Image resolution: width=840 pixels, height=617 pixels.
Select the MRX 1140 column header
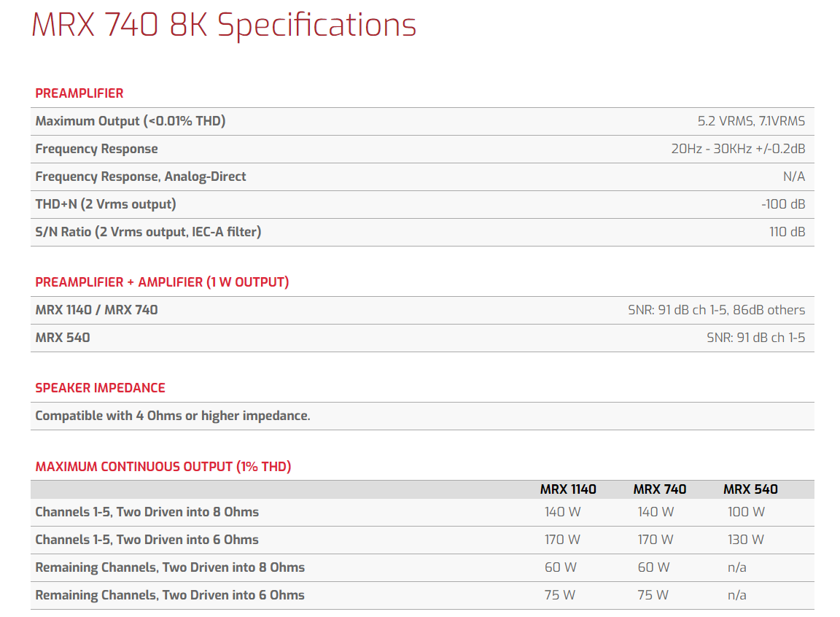pyautogui.click(x=568, y=489)
